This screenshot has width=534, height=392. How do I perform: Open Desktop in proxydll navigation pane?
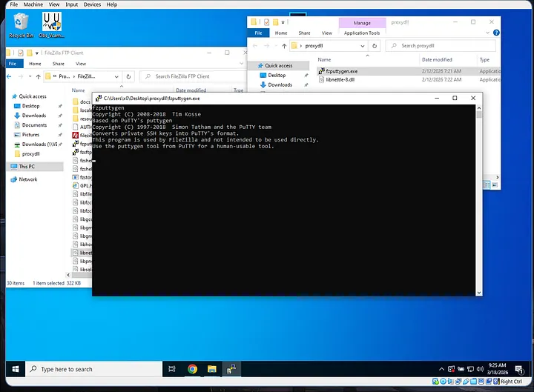277,75
